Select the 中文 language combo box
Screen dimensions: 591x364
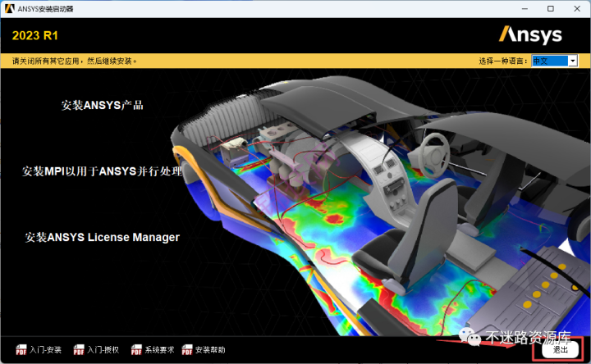coord(554,61)
